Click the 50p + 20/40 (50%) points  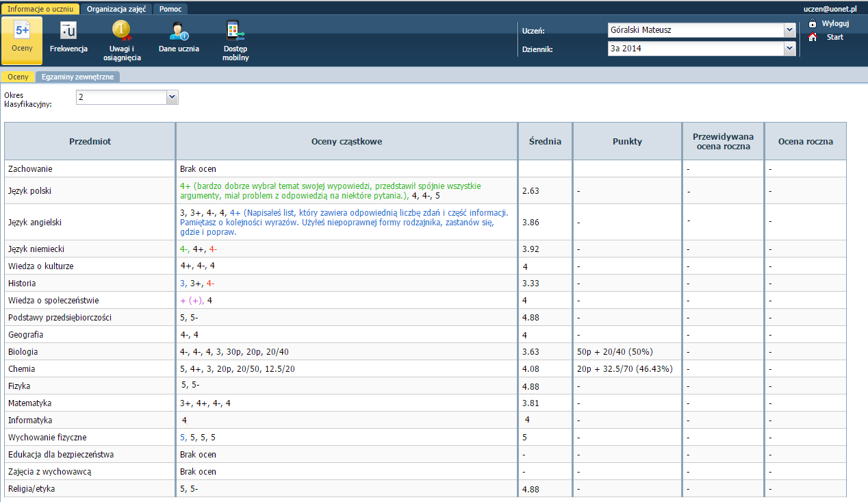(x=615, y=352)
